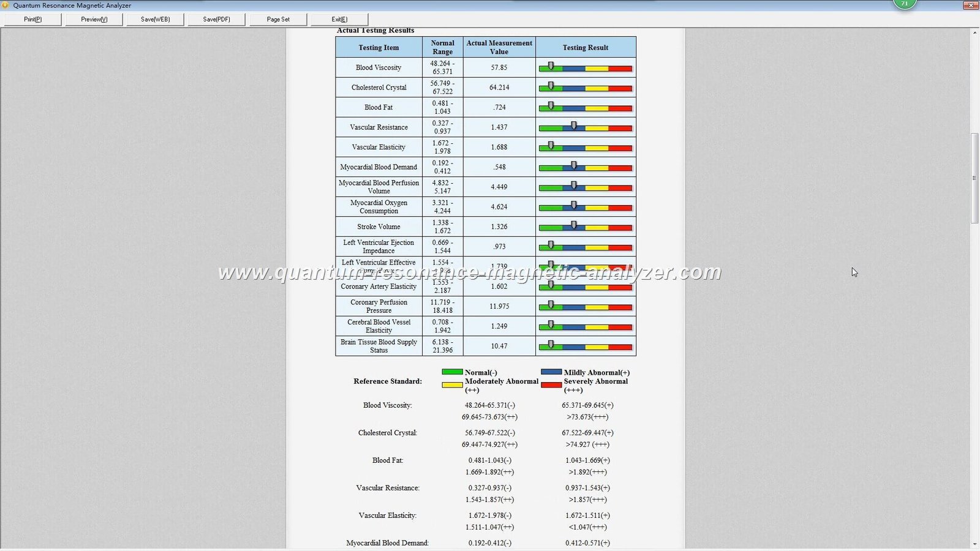Click Myocardial Oxygen Consumption result marker

point(573,203)
